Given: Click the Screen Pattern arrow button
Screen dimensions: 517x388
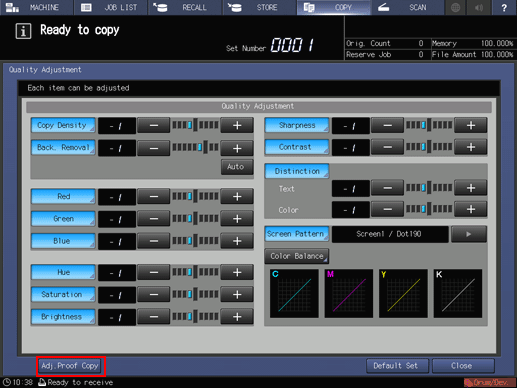Looking at the screenshot, I should (468, 234).
